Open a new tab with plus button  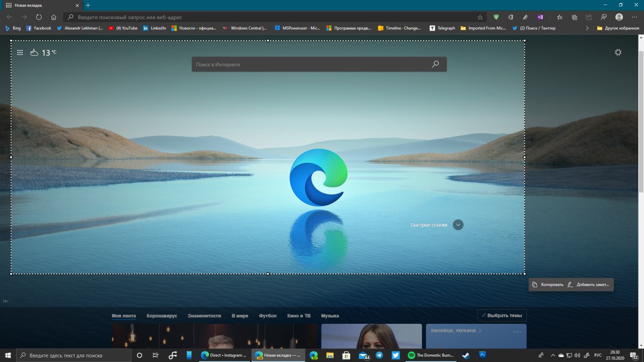point(88,5)
